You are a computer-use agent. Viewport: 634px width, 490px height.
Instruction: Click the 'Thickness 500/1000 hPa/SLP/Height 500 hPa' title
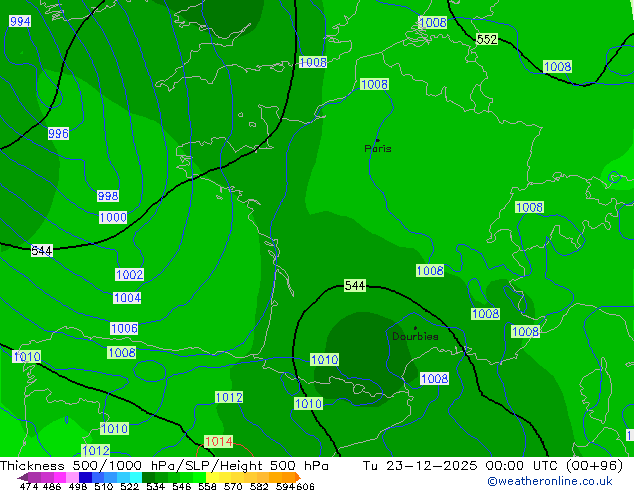click(164, 466)
